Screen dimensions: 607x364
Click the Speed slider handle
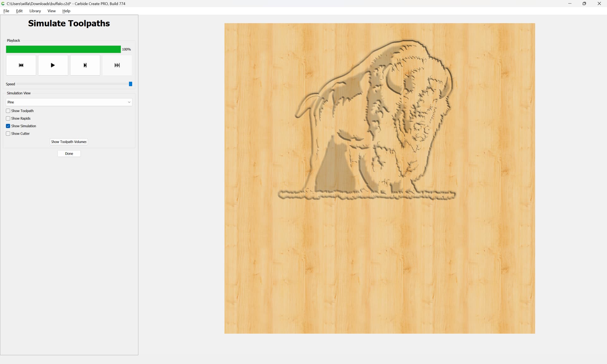click(131, 84)
